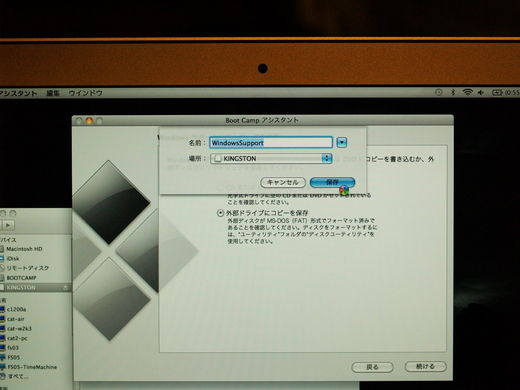Select shared computer cat-air in Finder
Screen dimensions: 520x390
click(15, 319)
